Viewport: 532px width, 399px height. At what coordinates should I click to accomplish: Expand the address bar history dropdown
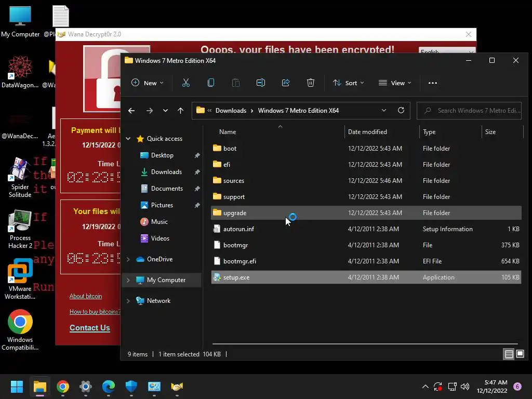[384, 110]
